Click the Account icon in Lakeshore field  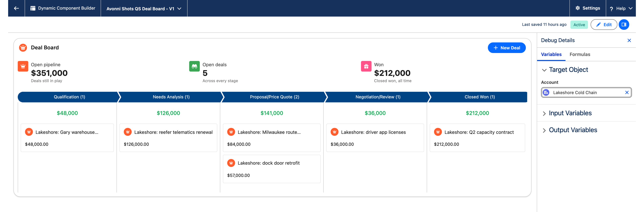pos(546,92)
